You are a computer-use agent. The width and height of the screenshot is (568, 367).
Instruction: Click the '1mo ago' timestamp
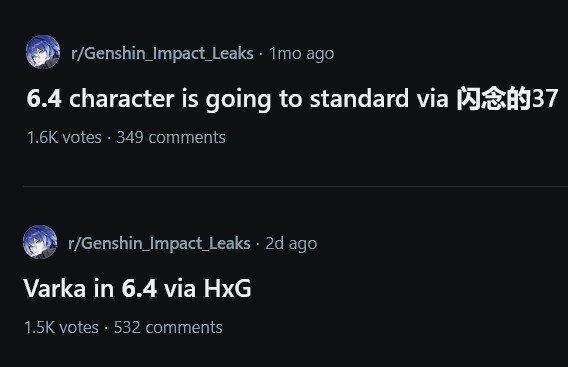click(x=301, y=54)
